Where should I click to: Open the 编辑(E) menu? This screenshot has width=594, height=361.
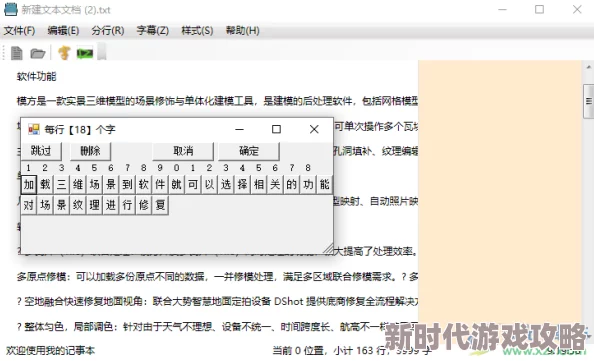63,31
